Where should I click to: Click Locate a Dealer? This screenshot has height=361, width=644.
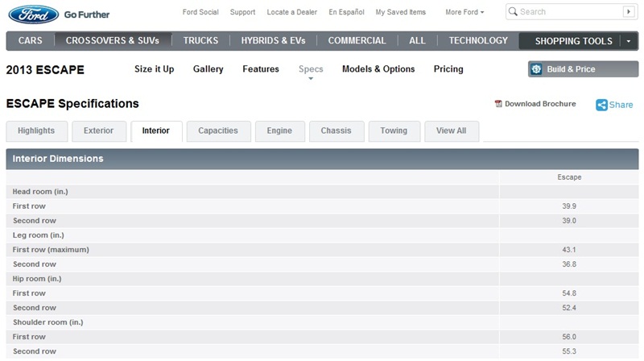(x=292, y=12)
